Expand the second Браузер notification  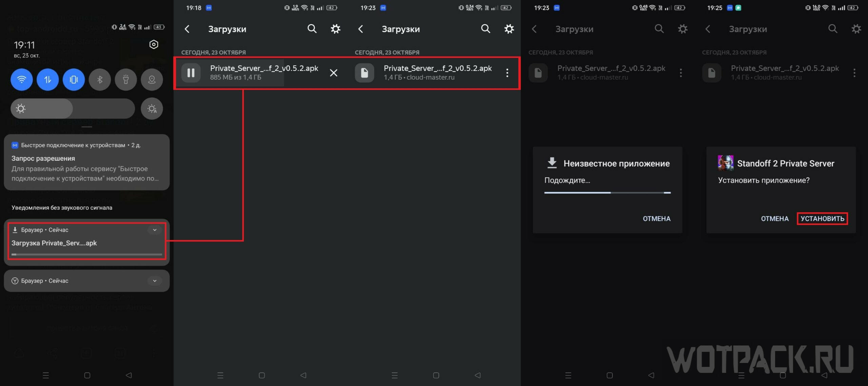point(155,281)
